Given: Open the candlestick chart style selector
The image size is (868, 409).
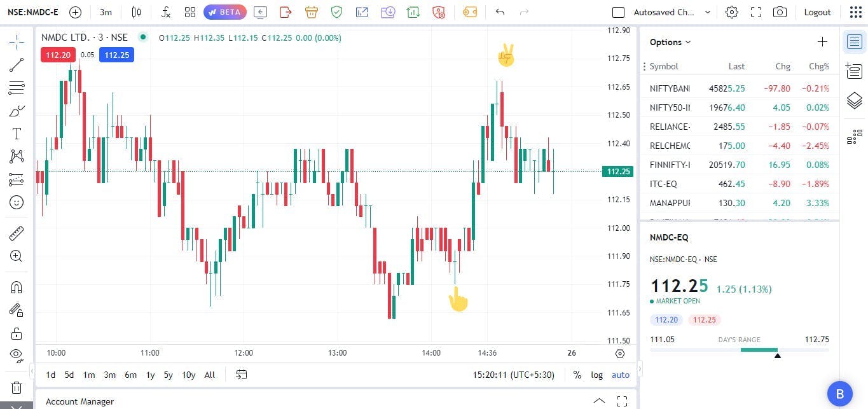Looking at the screenshot, I should 136,12.
